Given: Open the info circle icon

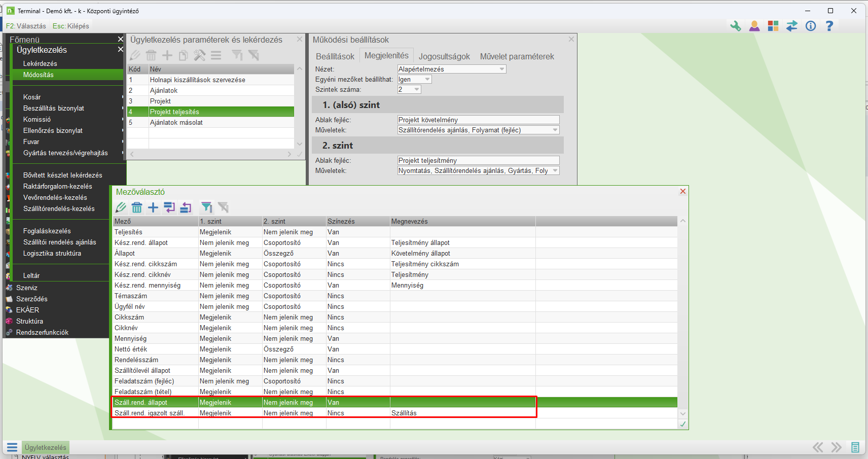Looking at the screenshot, I should [x=811, y=26].
